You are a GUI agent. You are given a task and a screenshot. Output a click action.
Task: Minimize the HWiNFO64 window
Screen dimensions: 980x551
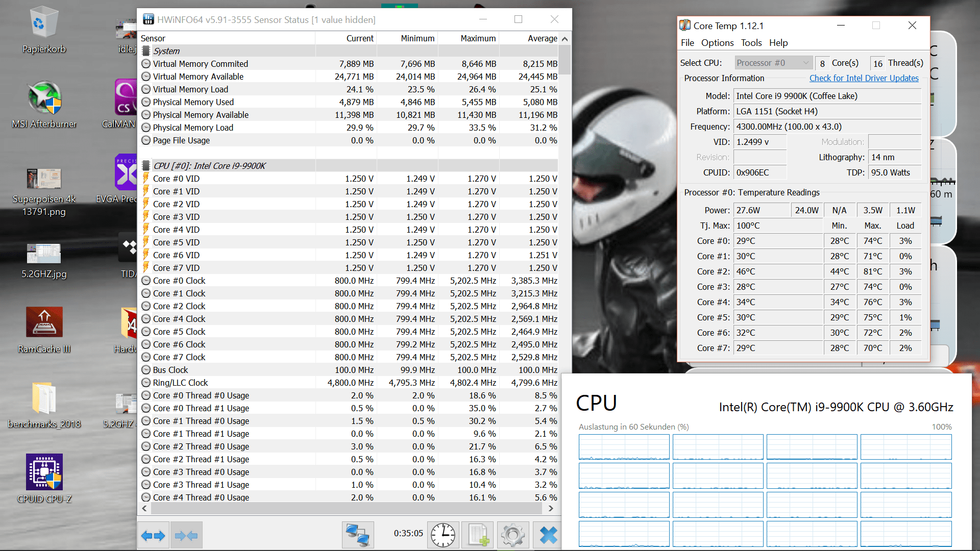click(x=483, y=19)
